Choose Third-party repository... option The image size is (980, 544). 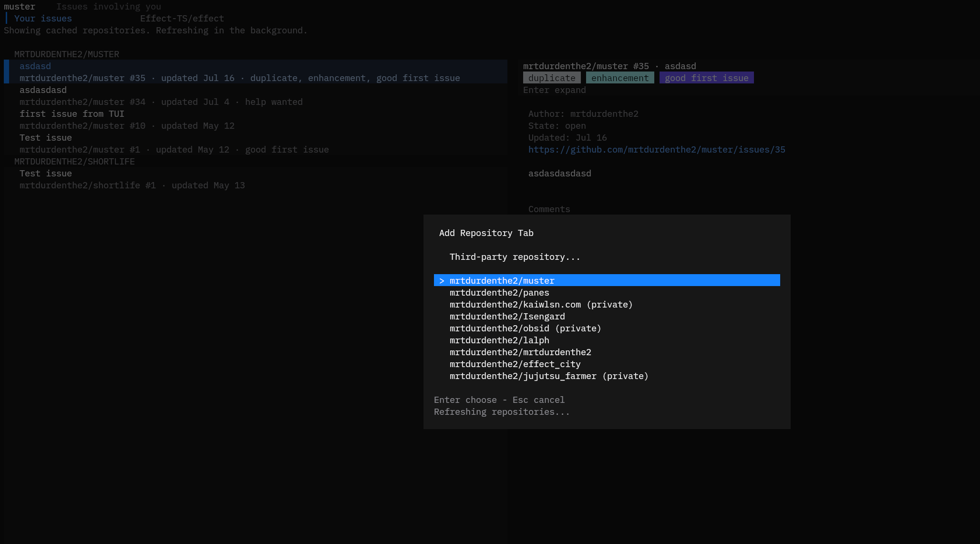click(x=515, y=257)
